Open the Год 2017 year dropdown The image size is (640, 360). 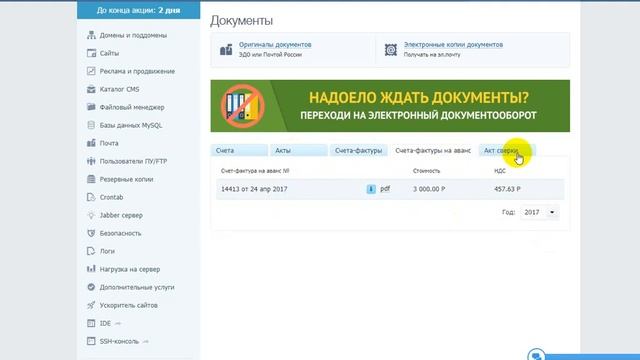coord(540,212)
